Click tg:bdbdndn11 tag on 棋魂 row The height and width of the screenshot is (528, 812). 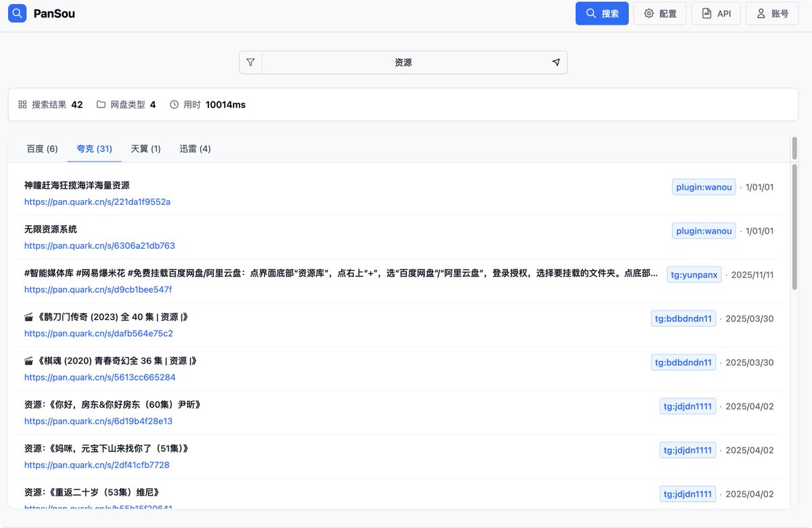(683, 362)
